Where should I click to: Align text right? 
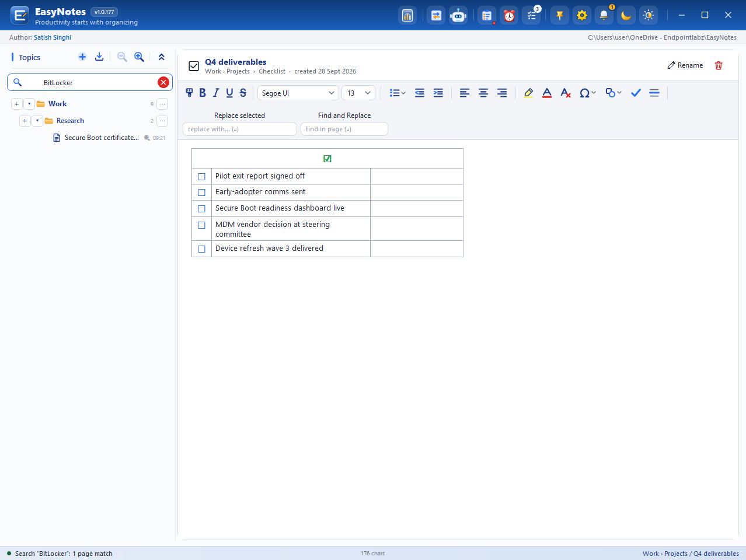(502, 93)
